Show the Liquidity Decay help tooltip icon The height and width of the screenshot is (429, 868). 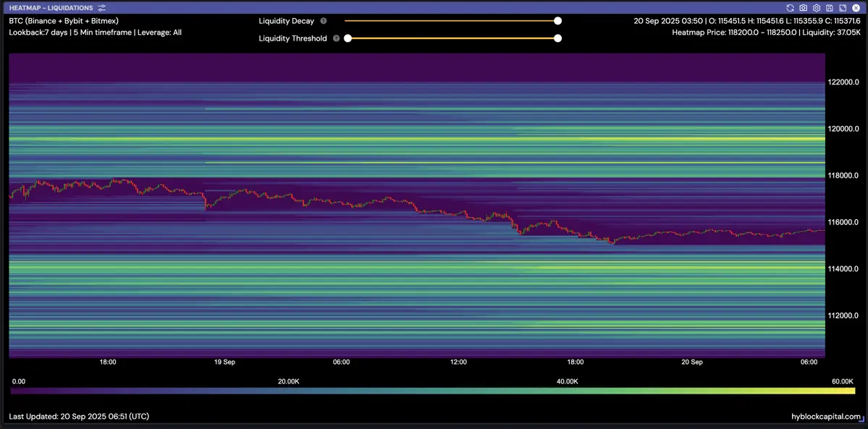pyautogui.click(x=324, y=21)
